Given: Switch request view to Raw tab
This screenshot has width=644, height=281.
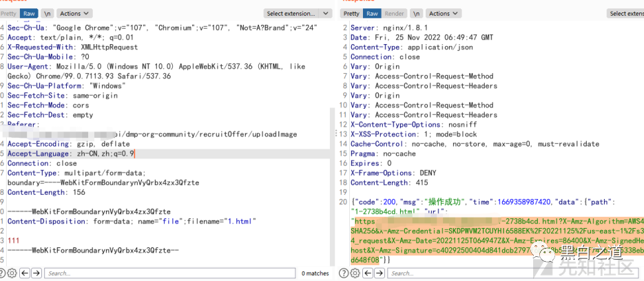Looking at the screenshot, I should pyautogui.click(x=29, y=13).
